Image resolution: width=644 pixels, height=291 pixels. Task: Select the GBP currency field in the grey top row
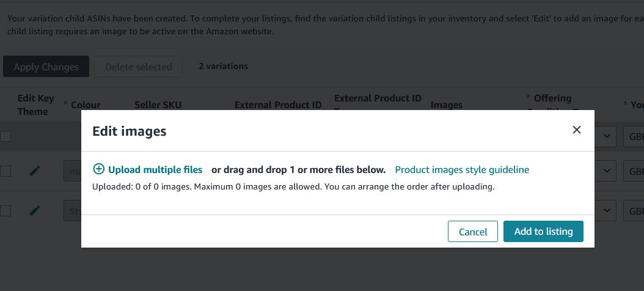click(634, 137)
